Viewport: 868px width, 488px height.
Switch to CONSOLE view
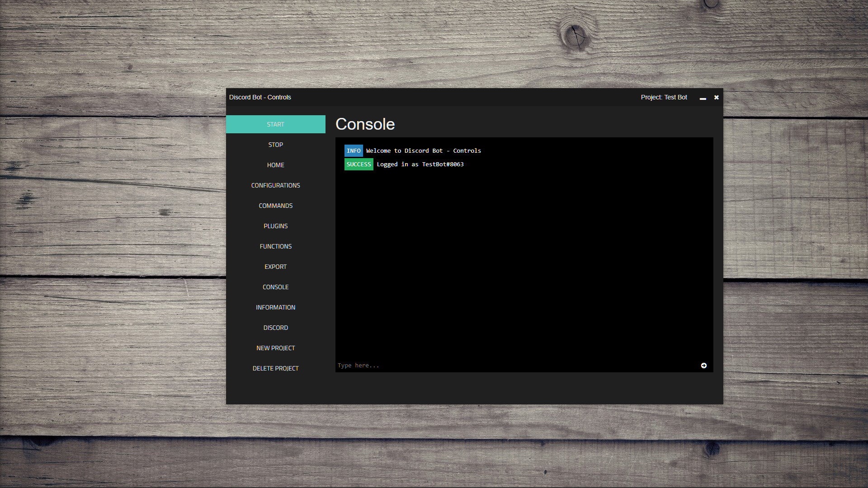(x=276, y=287)
